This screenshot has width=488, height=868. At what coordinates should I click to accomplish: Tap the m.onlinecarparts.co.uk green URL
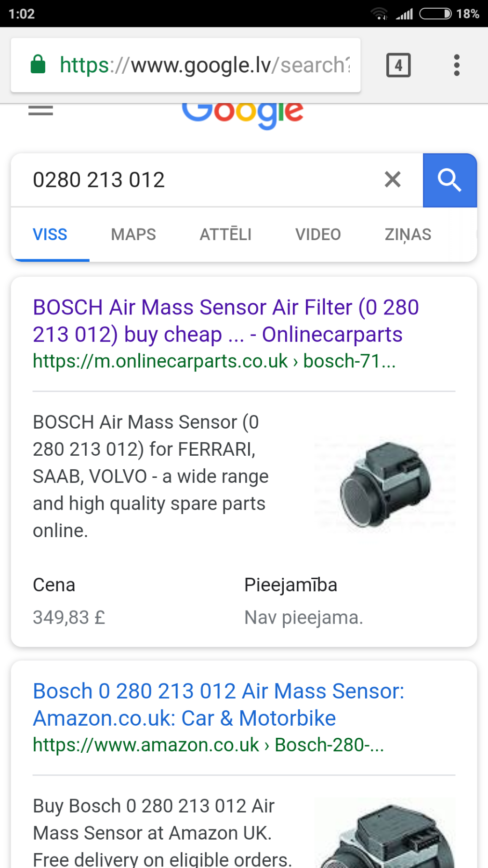[214, 361]
